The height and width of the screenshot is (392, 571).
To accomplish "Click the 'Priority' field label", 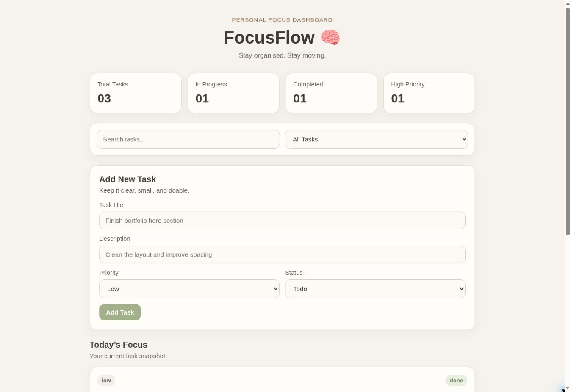I will [x=109, y=273].
